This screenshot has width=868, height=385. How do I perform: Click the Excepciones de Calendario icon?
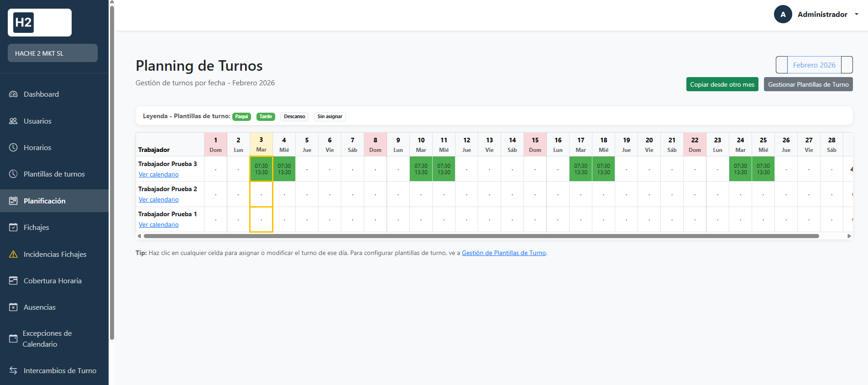[x=13, y=338]
